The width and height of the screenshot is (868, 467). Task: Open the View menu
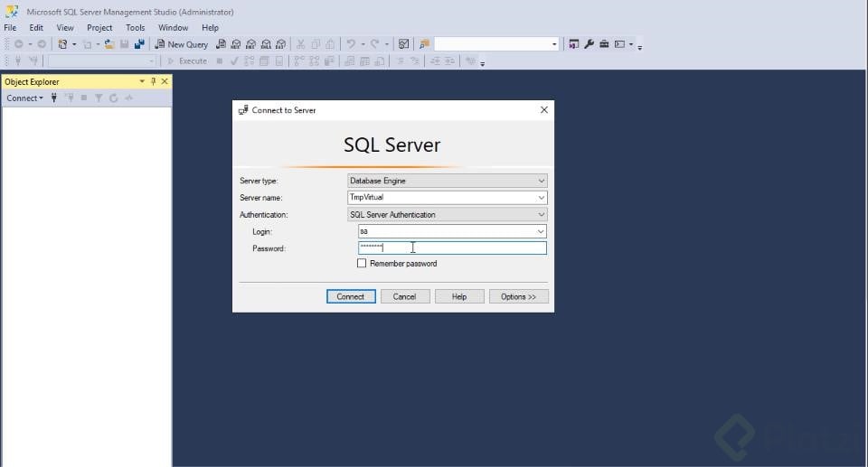tap(65, 28)
